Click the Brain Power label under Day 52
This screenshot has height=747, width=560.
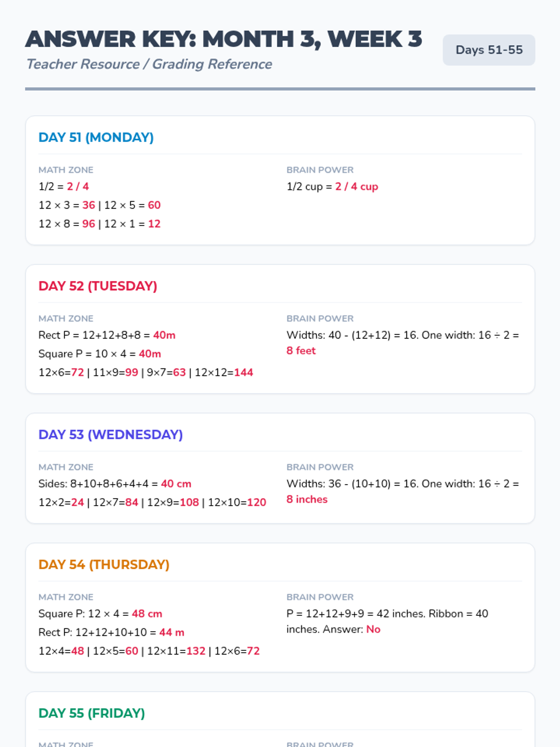coord(320,318)
